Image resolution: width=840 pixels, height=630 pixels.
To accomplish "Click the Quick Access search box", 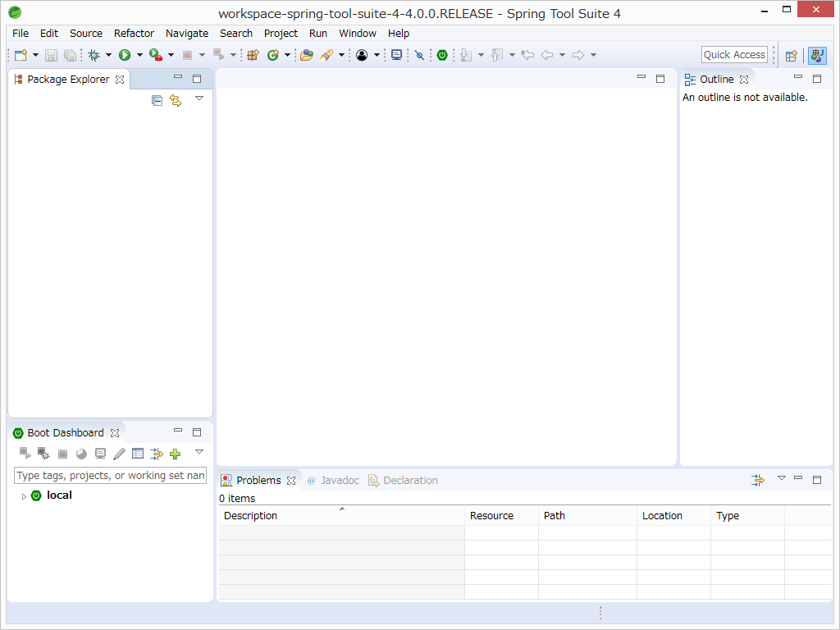I will [734, 55].
